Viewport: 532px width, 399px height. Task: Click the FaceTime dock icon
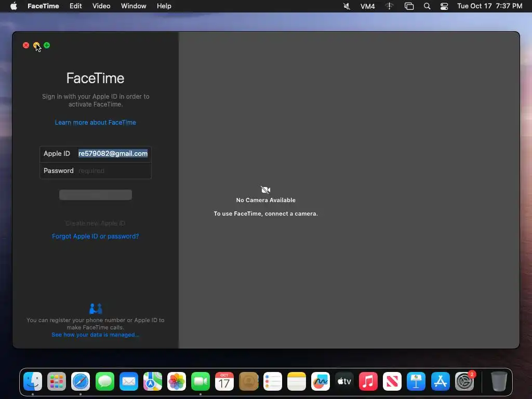[201, 381]
